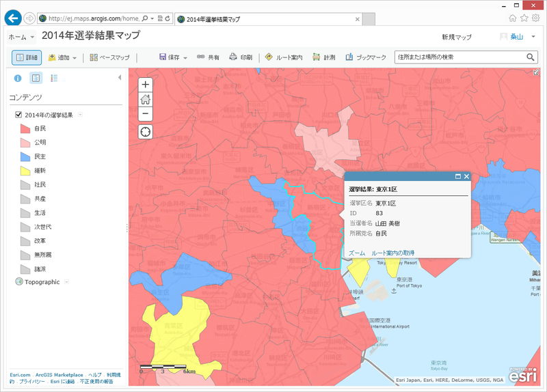Click the zoom in plus button on map
The image size is (547, 392).
pyautogui.click(x=145, y=85)
